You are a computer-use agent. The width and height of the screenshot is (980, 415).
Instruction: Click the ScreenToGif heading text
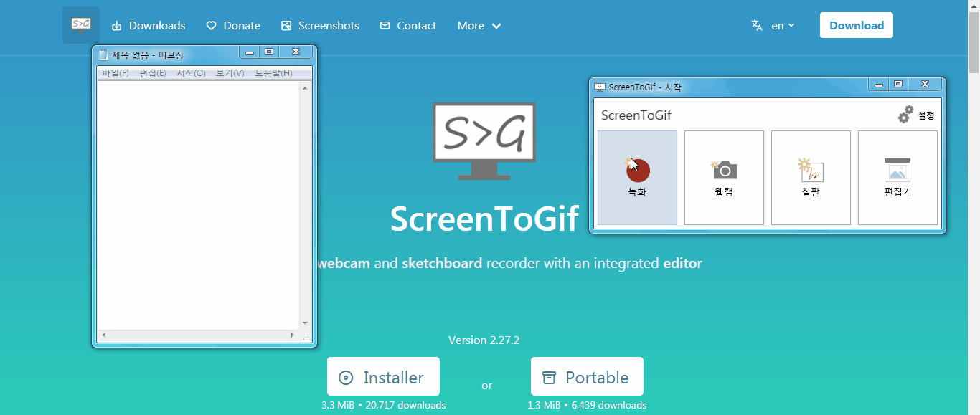click(484, 219)
